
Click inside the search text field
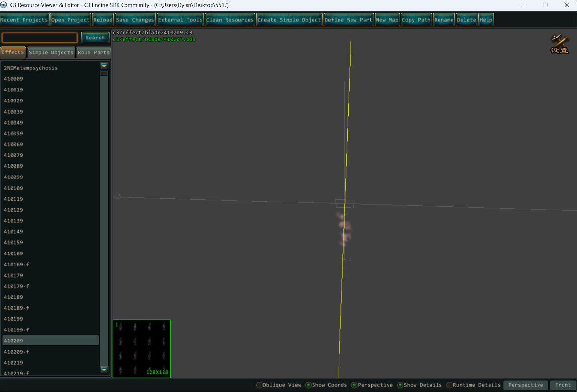click(x=40, y=38)
